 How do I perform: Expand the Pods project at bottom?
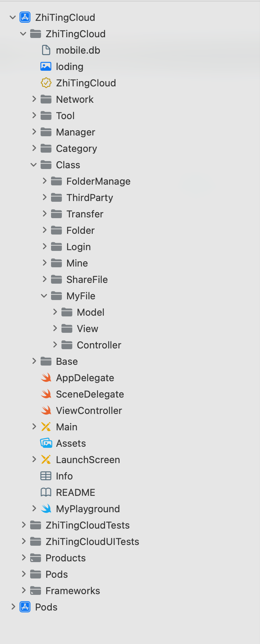pyautogui.click(x=13, y=607)
